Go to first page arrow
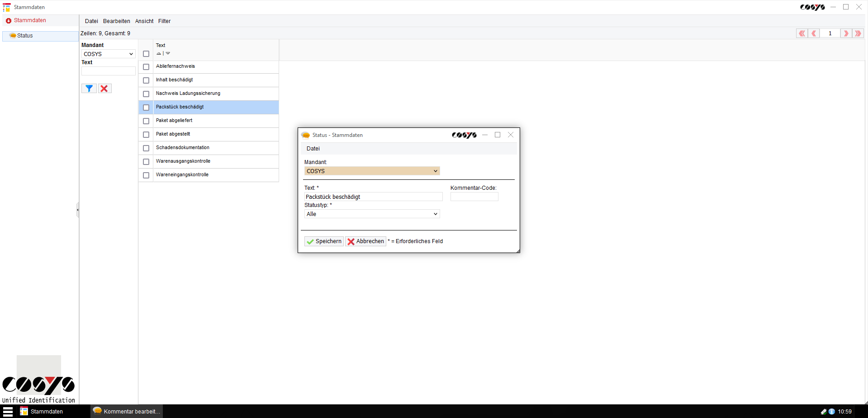 (x=802, y=33)
